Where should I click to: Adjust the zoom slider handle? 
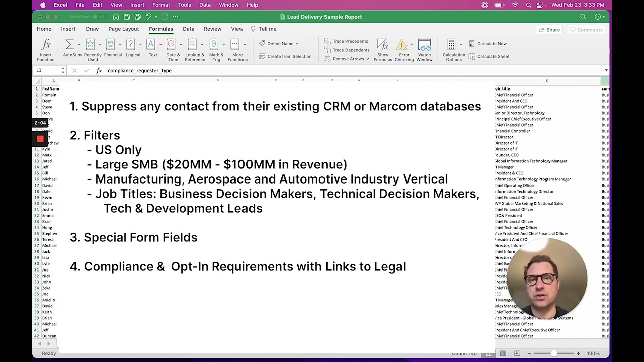tap(554, 353)
